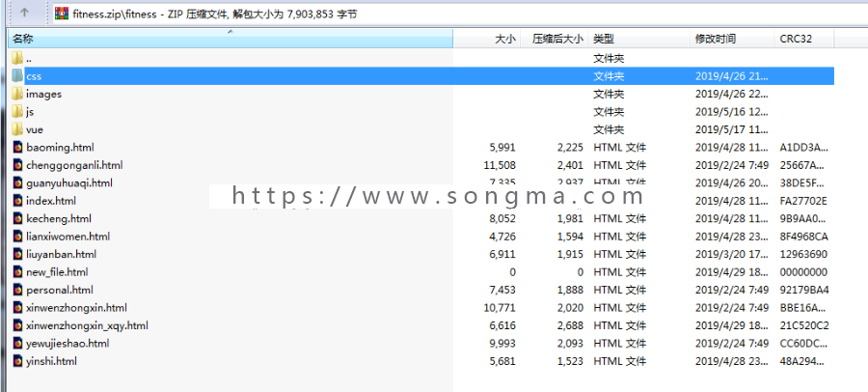This screenshot has height=392, width=868.
Task: Click CRC32 value 8F4968CA
Action: click(x=803, y=237)
